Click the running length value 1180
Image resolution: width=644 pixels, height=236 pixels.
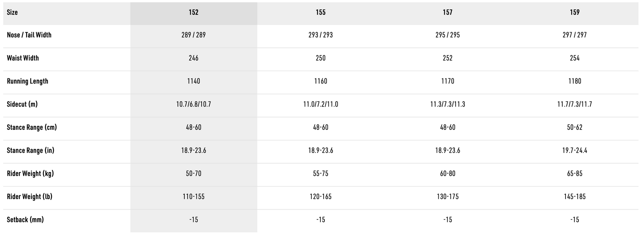574,81
